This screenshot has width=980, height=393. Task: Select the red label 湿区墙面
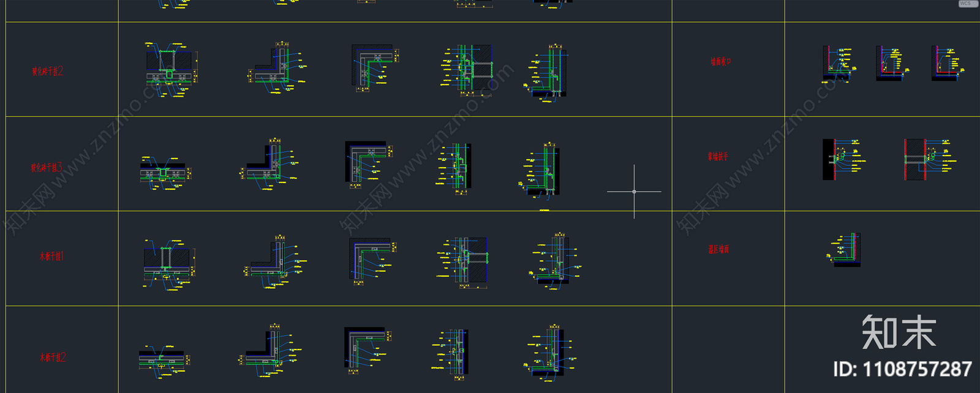719,249
